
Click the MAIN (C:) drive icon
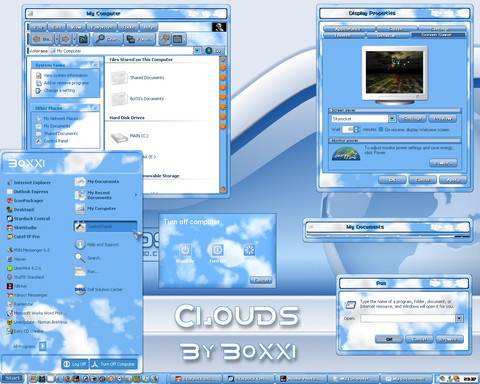tap(119, 137)
